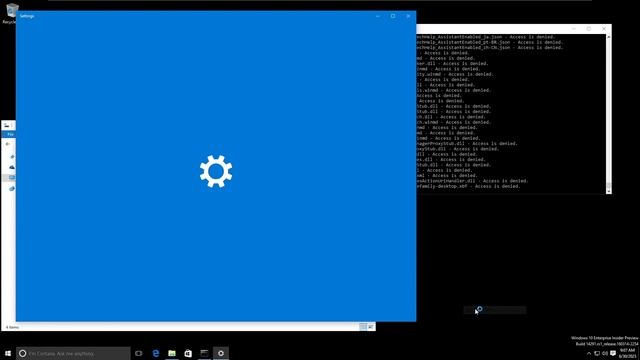Open the volume tray icon
Viewport: 640px width, 360px height.
point(605,353)
